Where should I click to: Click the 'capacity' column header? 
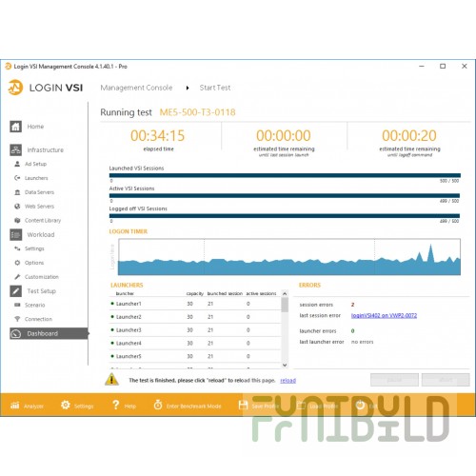click(x=195, y=293)
